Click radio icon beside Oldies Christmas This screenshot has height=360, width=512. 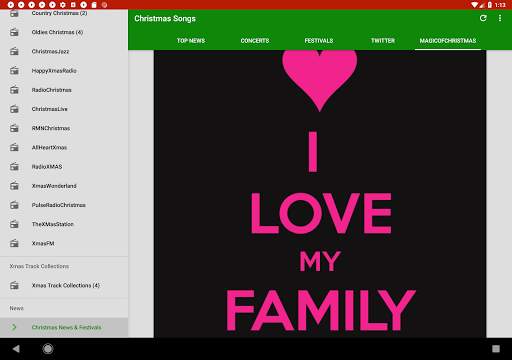point(14,32)
